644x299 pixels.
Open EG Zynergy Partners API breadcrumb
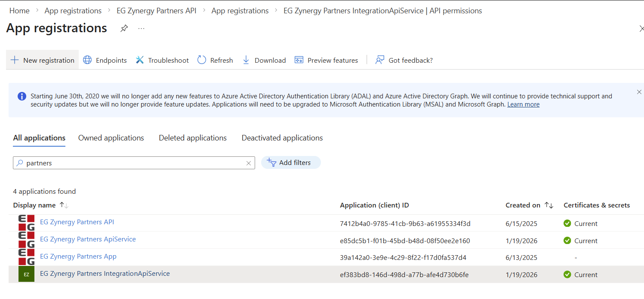pyautogui.click(x=157, y=11)
